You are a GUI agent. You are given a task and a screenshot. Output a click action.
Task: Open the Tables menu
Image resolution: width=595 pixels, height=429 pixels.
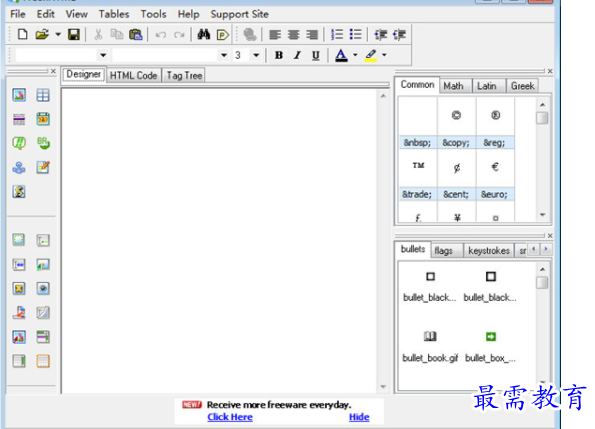click(x=114, y=14)
